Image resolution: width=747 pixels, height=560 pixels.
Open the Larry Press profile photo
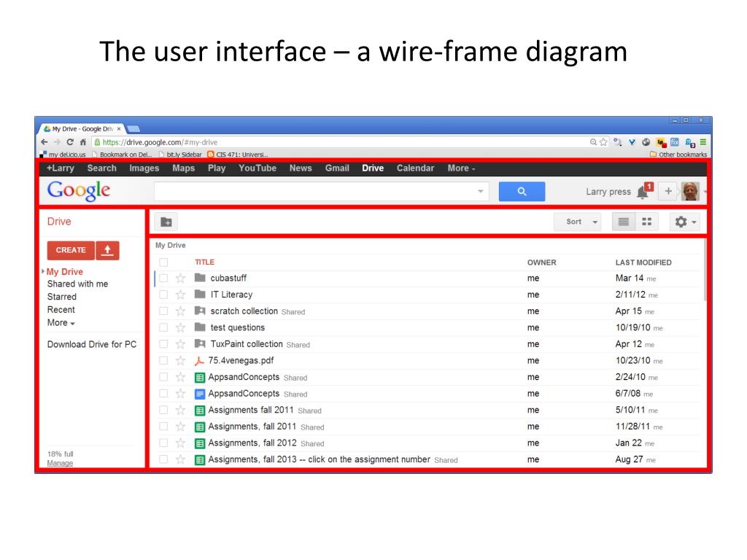pos(690,192)
